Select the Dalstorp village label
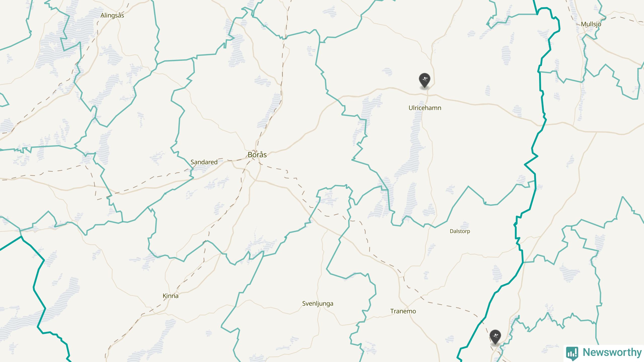The width and height of the screenshot is (644, 362). pyautogui.click(x=460, y=231)
